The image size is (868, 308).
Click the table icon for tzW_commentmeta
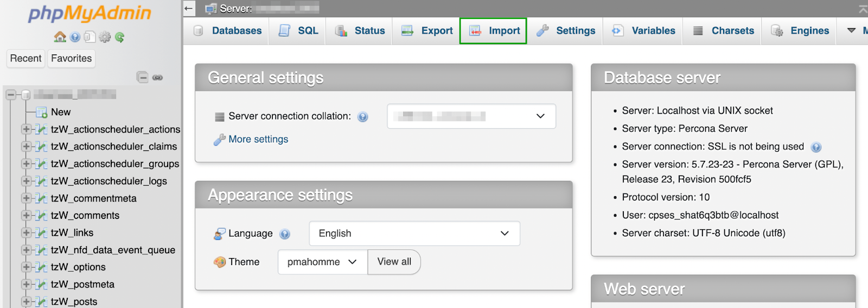coord(41,198)
